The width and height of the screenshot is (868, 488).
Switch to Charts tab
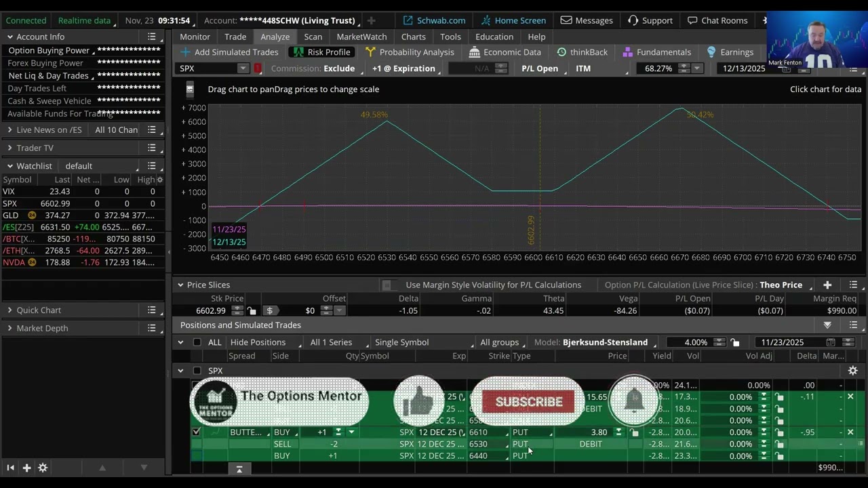pos(413,37)
